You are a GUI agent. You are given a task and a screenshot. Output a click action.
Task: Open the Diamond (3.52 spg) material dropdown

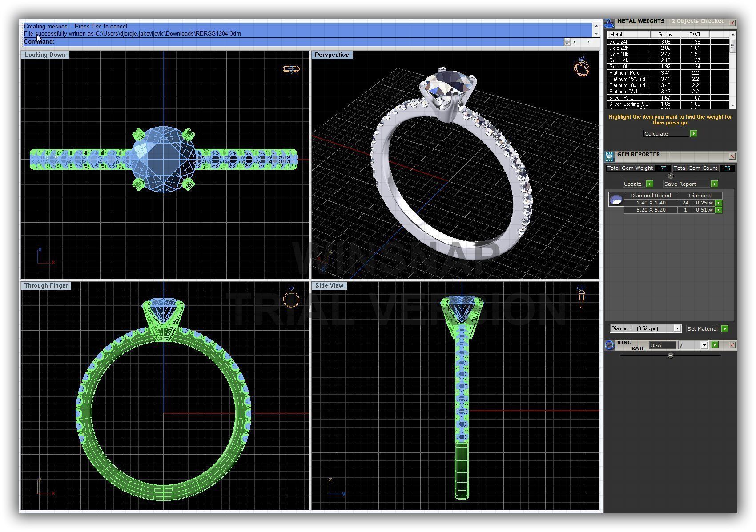677,328
